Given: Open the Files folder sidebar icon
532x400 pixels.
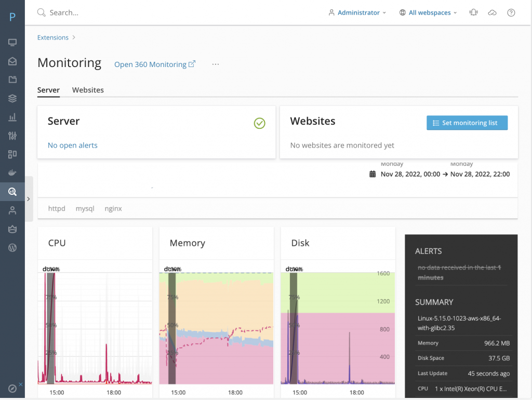Looking at the screenshot, I should click(12, 79).
